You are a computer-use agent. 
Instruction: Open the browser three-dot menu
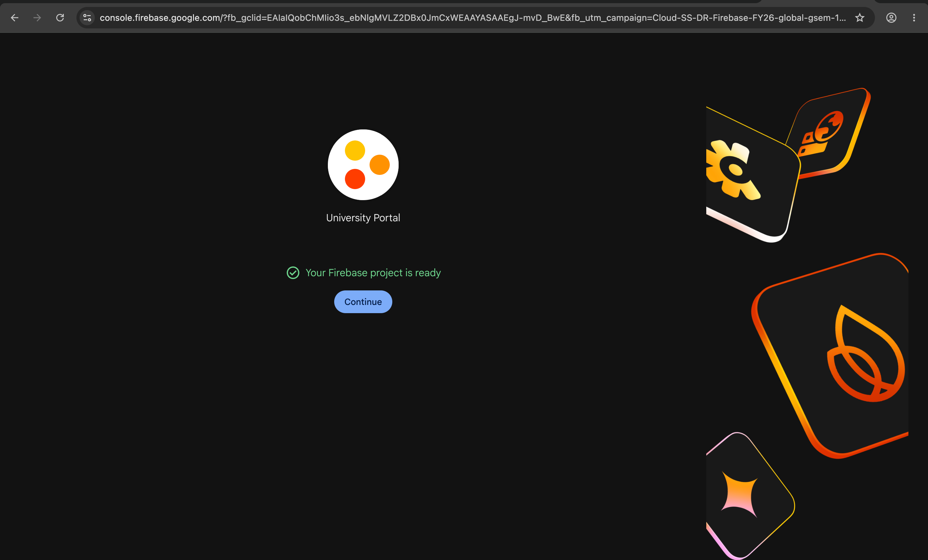(914, 18)
